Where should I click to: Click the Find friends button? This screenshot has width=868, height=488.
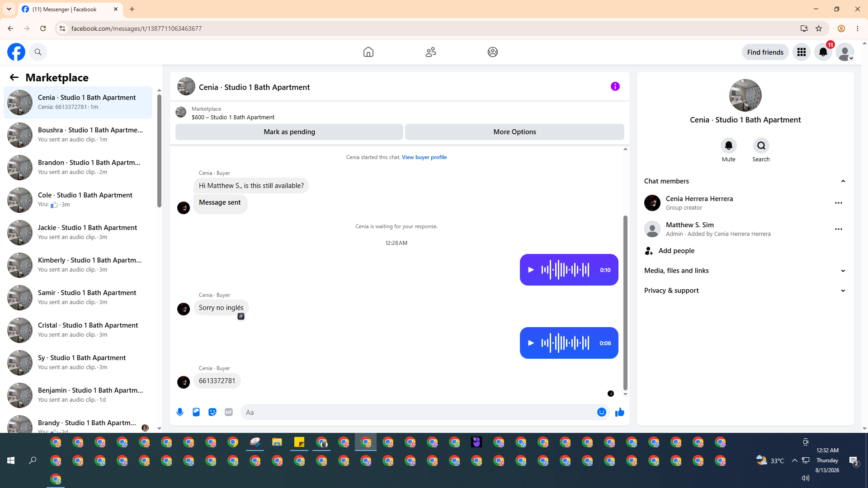tap(765, 52)
